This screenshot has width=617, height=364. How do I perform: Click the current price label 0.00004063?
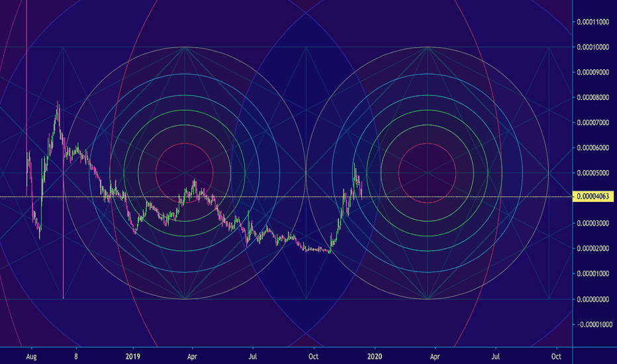593,197
